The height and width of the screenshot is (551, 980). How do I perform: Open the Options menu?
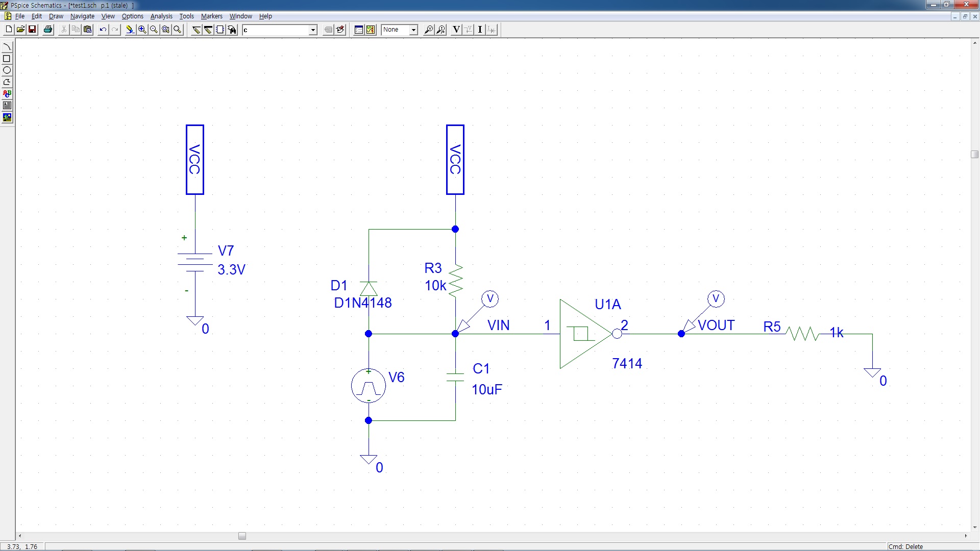click(133, 16)
